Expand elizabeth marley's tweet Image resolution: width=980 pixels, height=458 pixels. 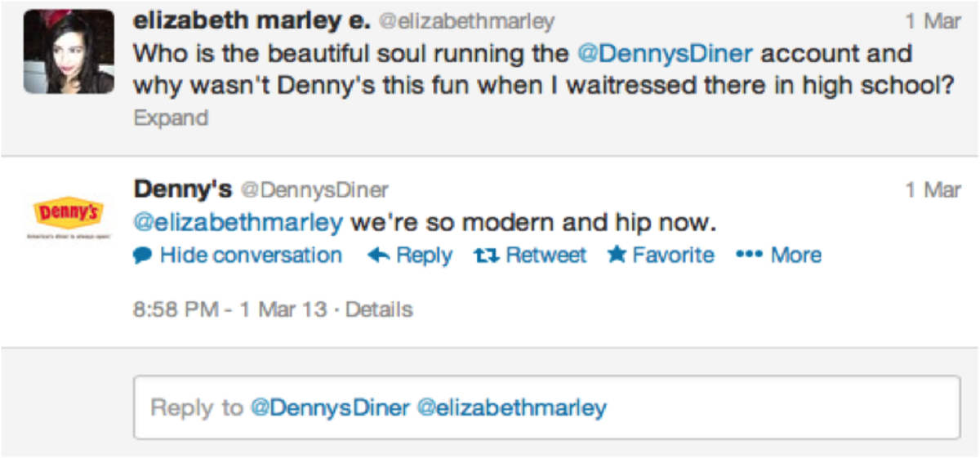click(x=171, y=118)
